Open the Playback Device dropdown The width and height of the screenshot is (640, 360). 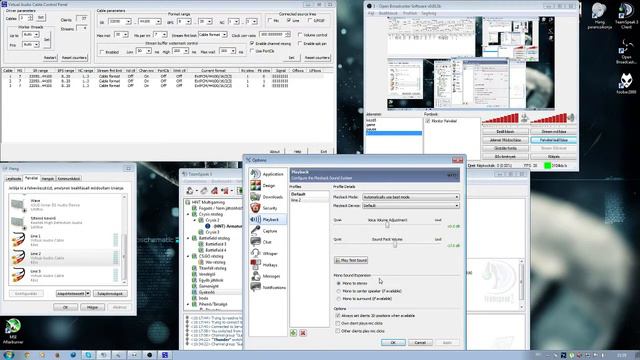(x=411, y=206)
